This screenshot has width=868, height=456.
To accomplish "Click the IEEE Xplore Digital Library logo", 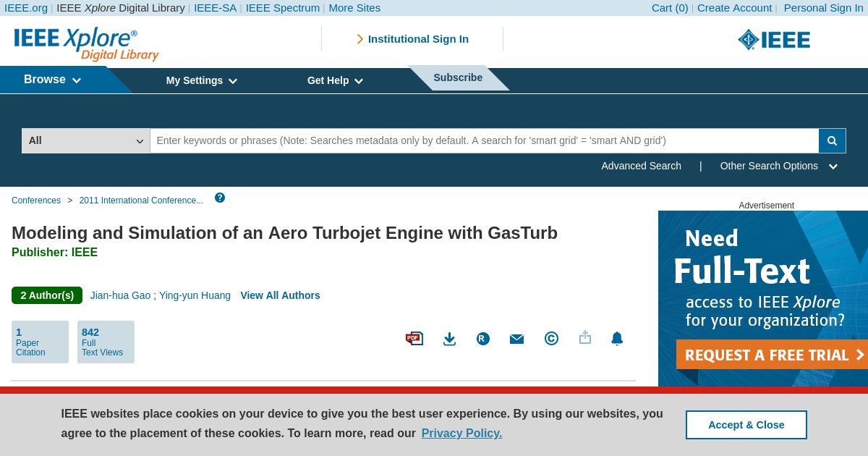I will (x=86, y=44).
